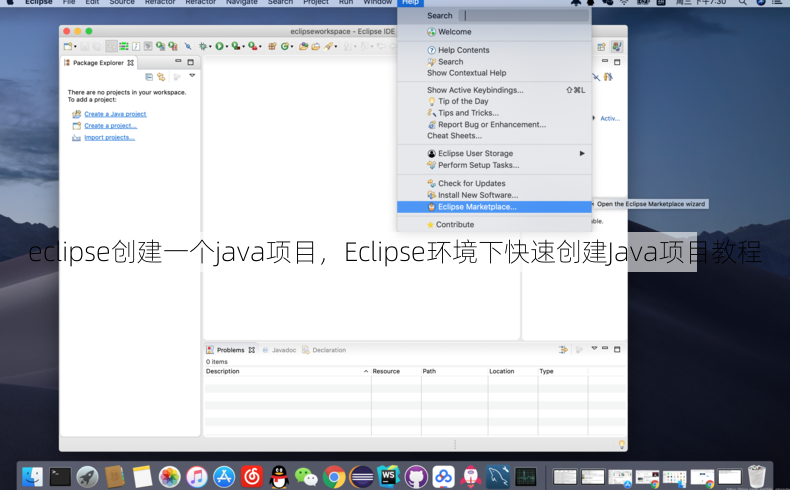Click the Run External Tools icon
This screenshot has width=790, height=490.
click(252, 46)
